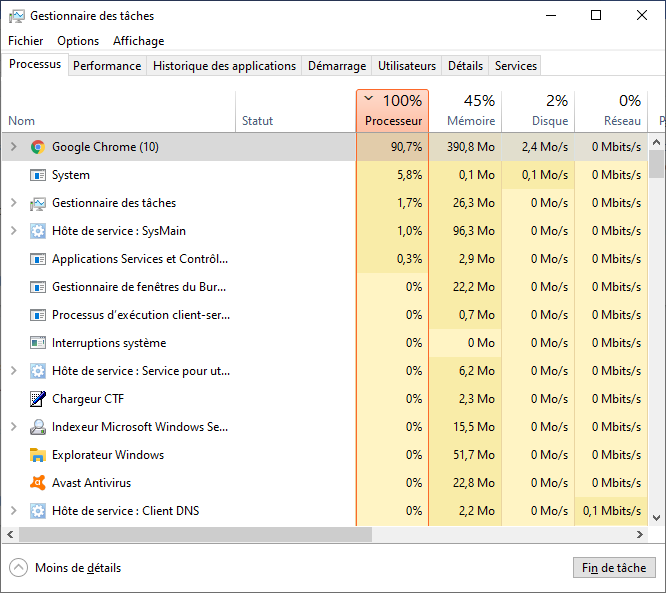Expand the Indexeur Microsoft Windows row
Screen dimensions: 666x593
coord(14,427)
